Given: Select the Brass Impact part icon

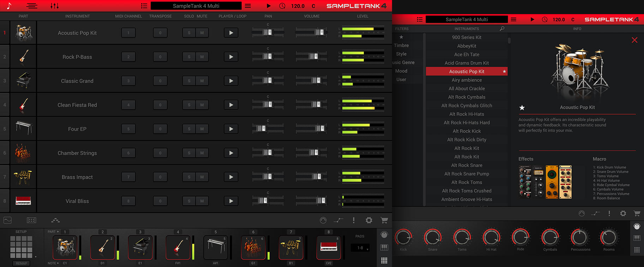Looking at the screenshot, I should tap(24, 177).
